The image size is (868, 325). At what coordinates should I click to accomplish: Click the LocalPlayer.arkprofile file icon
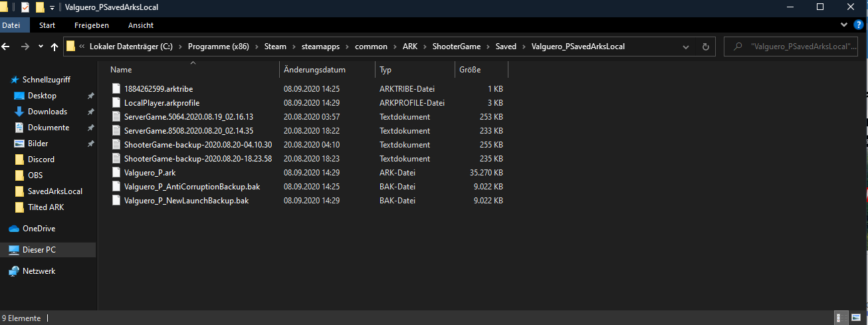(x=117, y=103)
